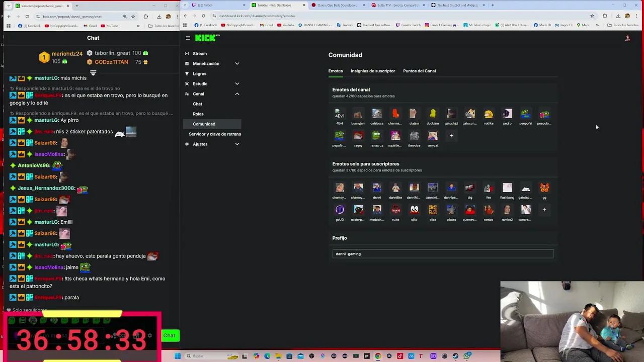This screenshot has width=644, height=362.
Task: Open Stream in the sidebar
Action: coord(200,53)
